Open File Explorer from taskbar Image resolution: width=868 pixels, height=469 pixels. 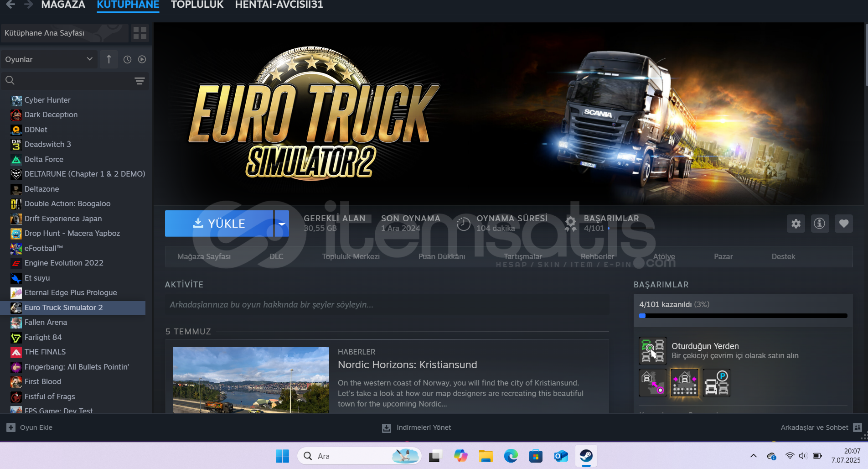click(486, 456)
